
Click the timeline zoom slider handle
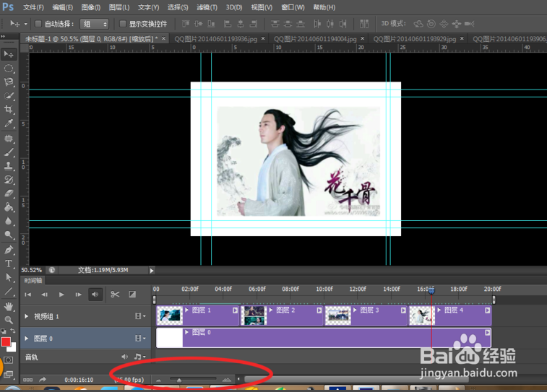pos(179,380)
